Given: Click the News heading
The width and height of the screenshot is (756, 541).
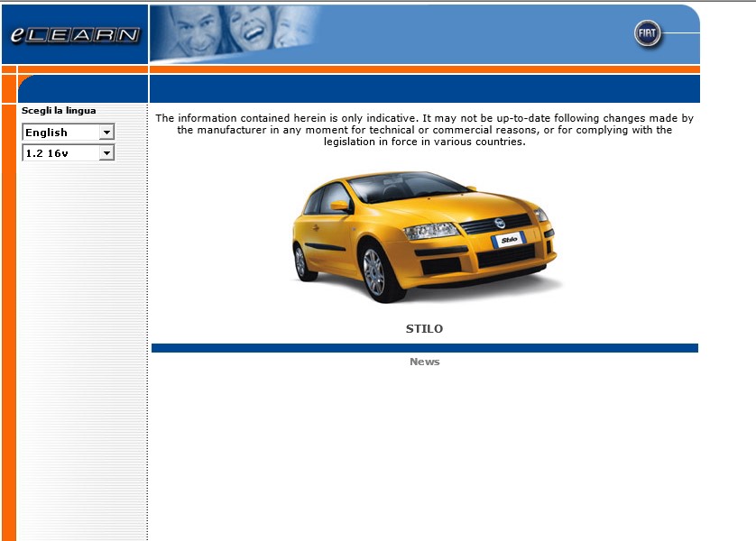Looking at the screenshot, I should coord(424,362).
